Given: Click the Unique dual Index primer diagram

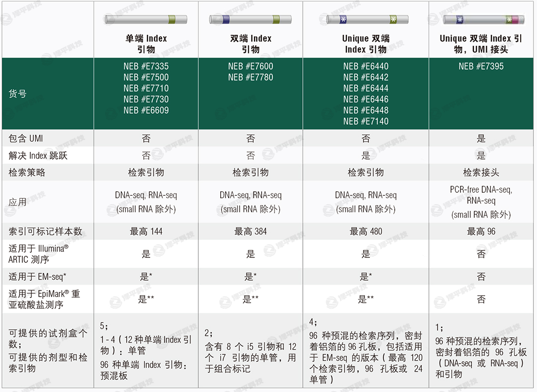Looking at the screenshot, I should pos(365,20).
